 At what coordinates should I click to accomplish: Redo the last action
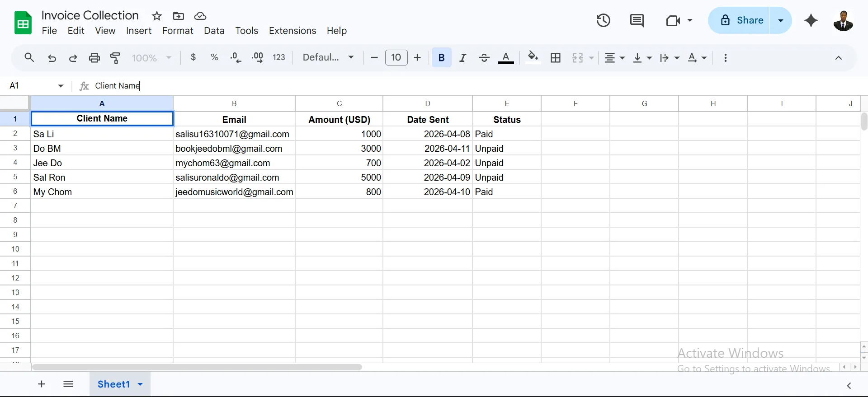(x=73, y=58)
